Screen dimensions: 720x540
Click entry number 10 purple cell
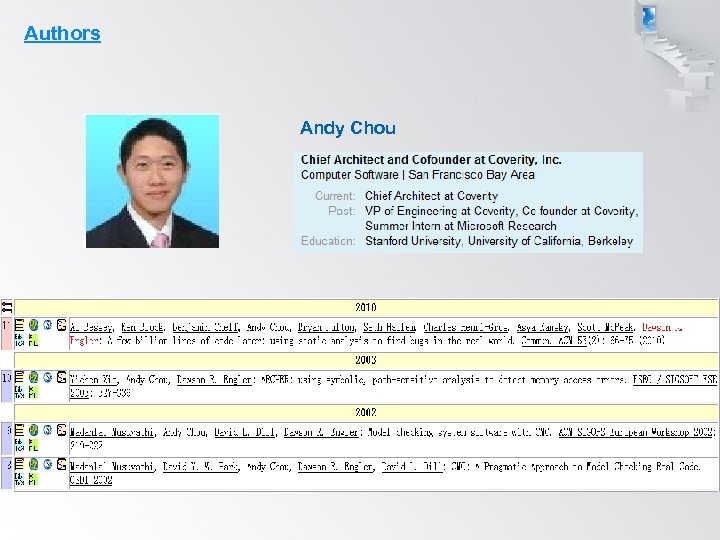(x=6, y=386)
